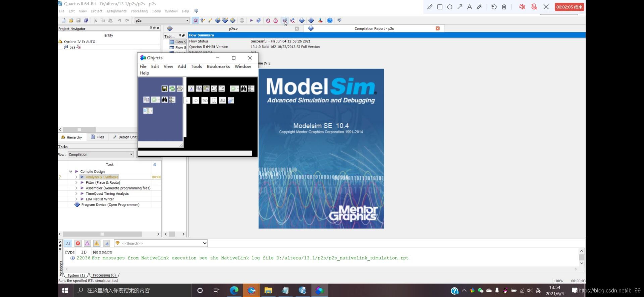The image size is (644, 297).
Task: Switch to the p2s.v editor tab
Action: click(x=233, y=29)
